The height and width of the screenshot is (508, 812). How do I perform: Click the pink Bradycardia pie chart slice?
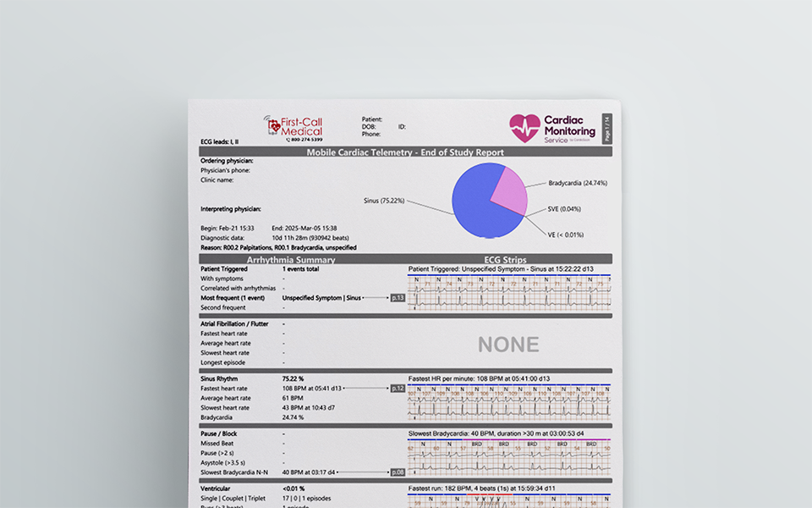click(x=510, y=190)
